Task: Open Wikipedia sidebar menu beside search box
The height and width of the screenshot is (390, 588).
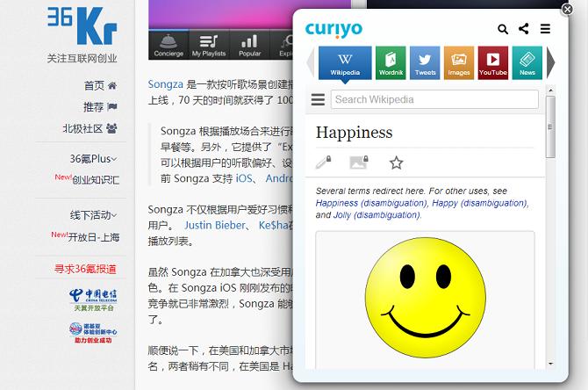Action: point(318,99)
